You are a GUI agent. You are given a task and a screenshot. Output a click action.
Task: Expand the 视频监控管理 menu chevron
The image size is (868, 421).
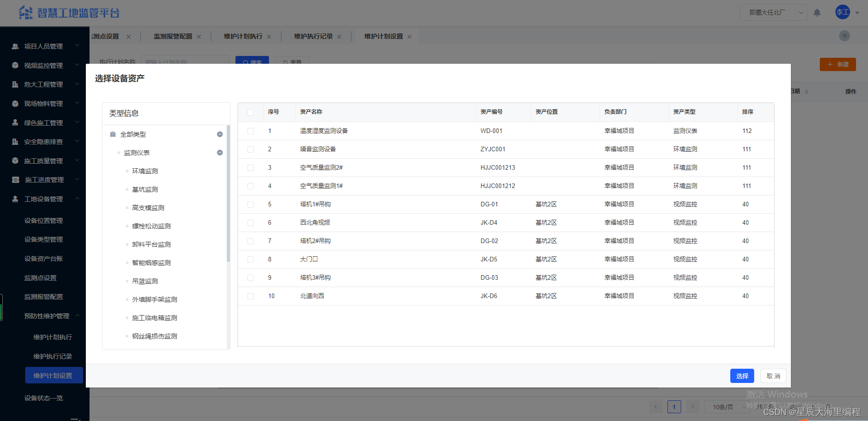tap(77, 65)
